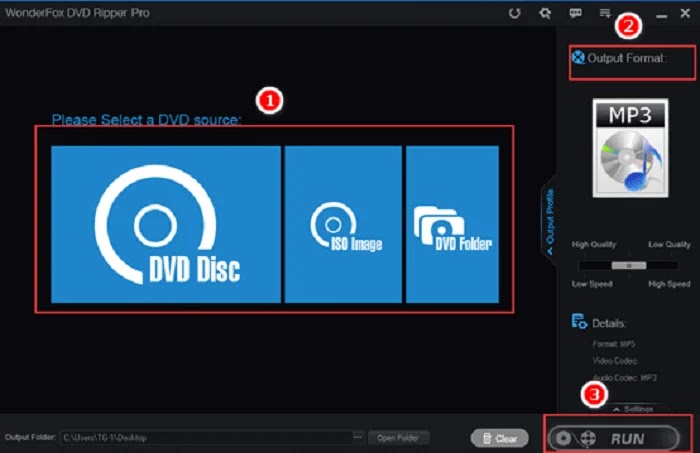Click 'Audio Codec: MP3' detail text
The image size is (700, 453).
[x=625, y=378]
